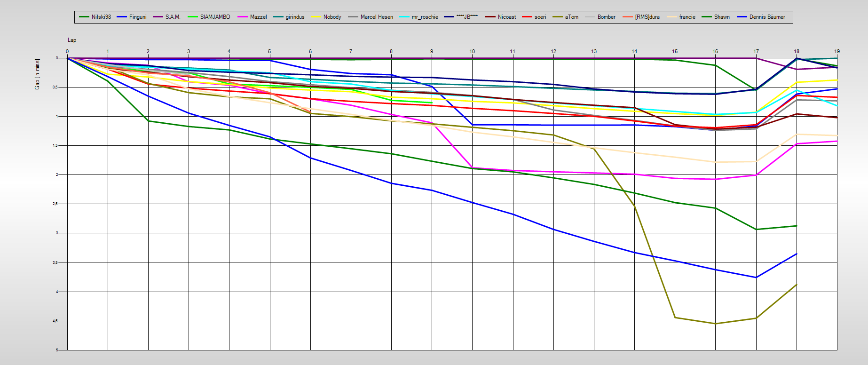Click the Marcel Hesen legend label
Viewport: 868px width, 365px height.
click(377, 17)
